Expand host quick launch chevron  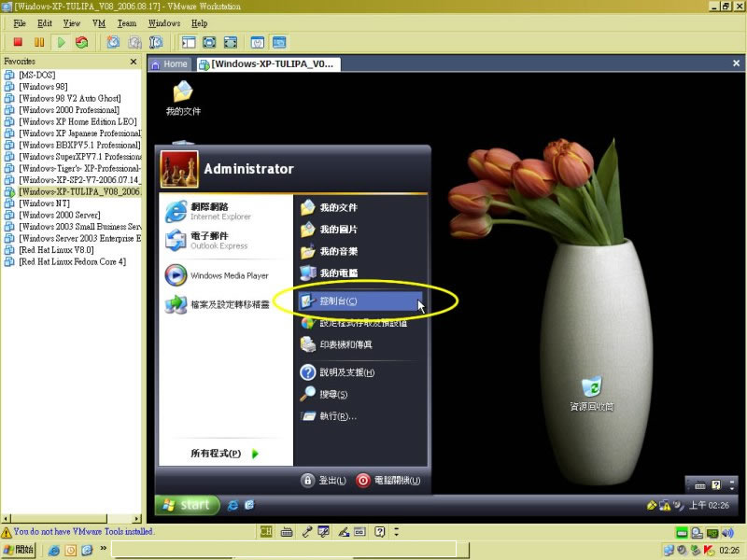click(103, 549)
